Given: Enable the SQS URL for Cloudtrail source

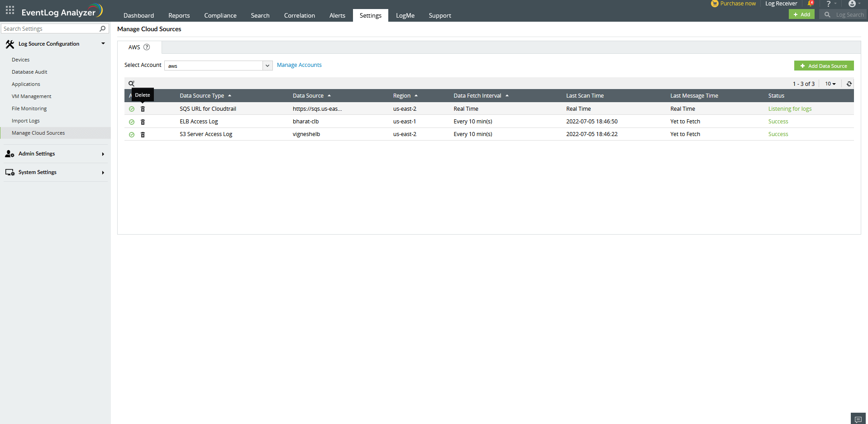Looking at the screenshot, I should coord(131,109).
